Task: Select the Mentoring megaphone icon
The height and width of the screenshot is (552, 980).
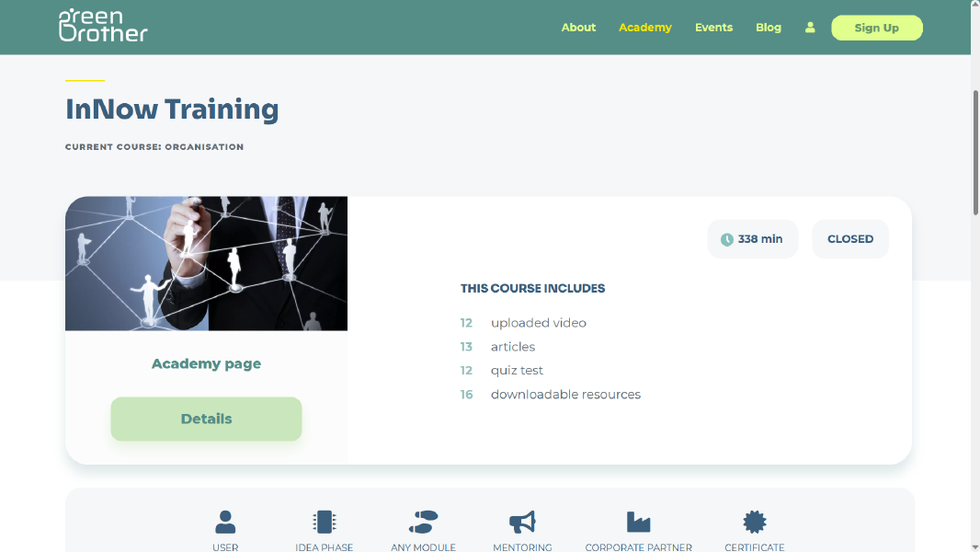Action: pos(522,522)
